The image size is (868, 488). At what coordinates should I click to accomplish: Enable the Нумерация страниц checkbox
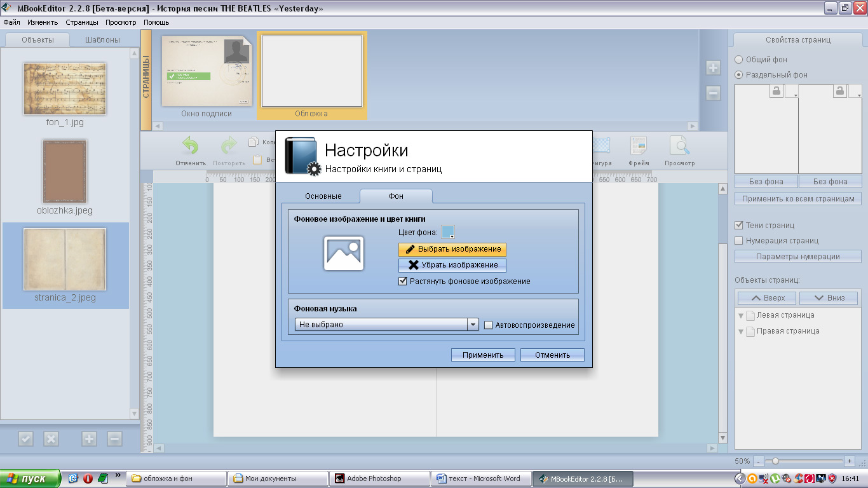(x=739, y=240)
